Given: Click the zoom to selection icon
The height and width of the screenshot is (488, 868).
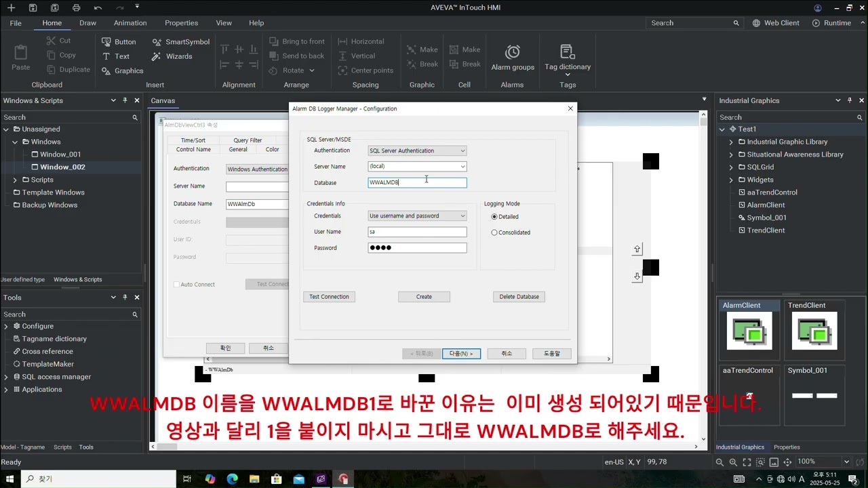Looking at the screenshot, I should click(x=760, y=462).
